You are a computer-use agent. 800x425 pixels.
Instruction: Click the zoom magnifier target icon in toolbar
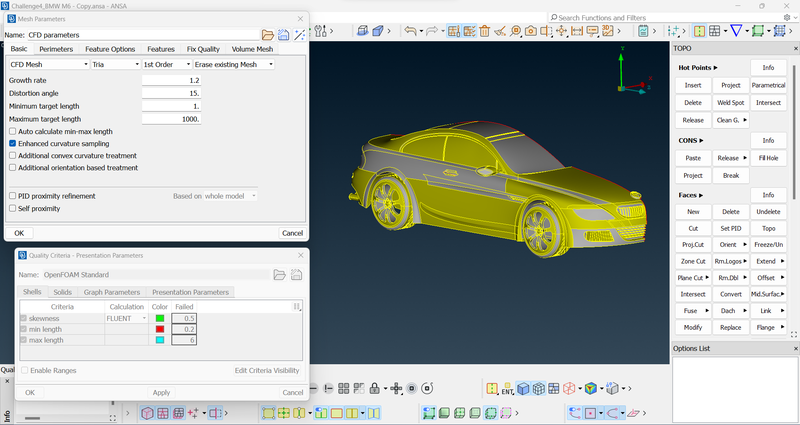coord(515,31)
